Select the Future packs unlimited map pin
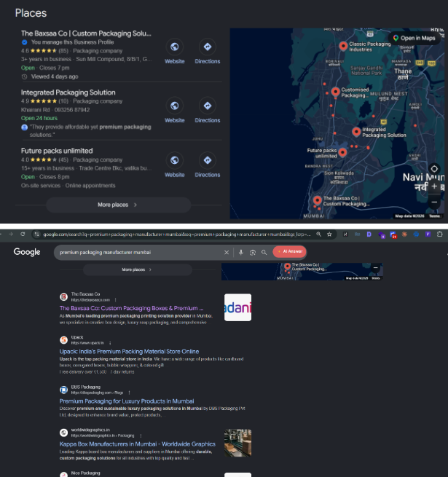Viewport: 448px width, 477px height. pos(342,152)
